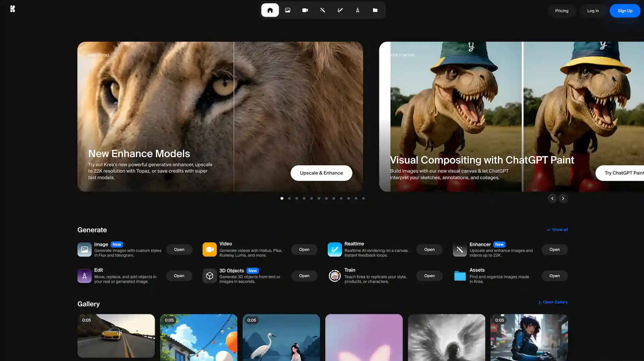Open the white crane gallery video
This screenshot has height=361, width=644.
pos(281,338)
